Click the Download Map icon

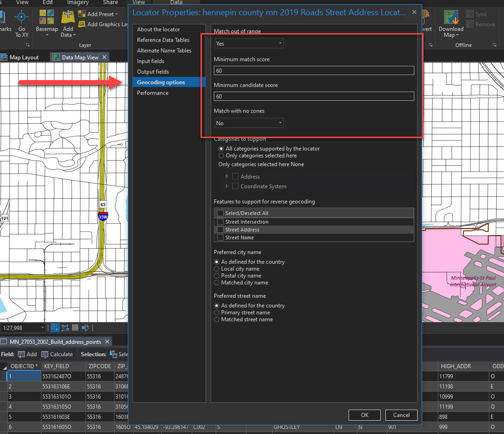click(451, 17)
